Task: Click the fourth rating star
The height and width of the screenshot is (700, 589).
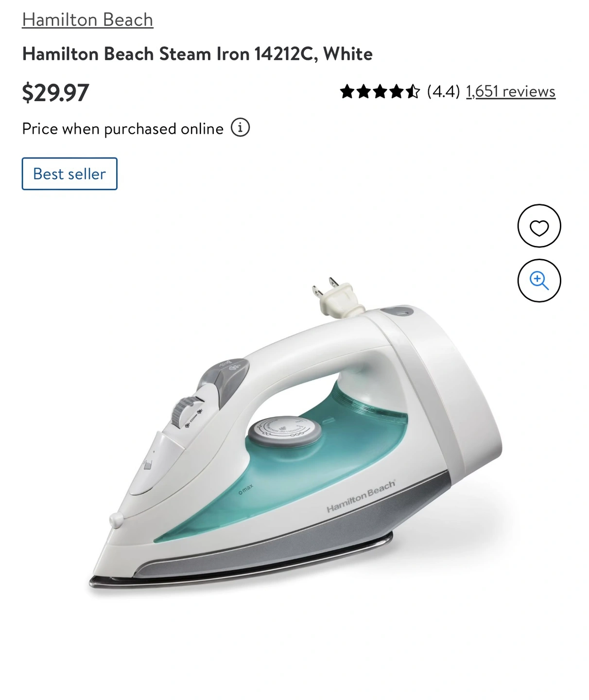Action: click(x=397, y=91)
